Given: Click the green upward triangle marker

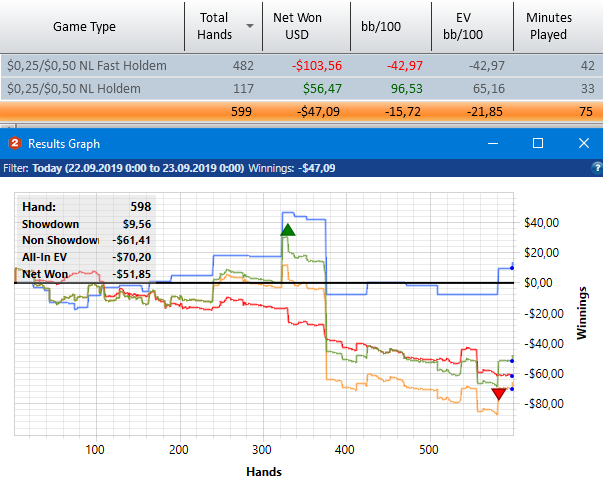Looking at the screenshot, I should click(x=288, y=230).
